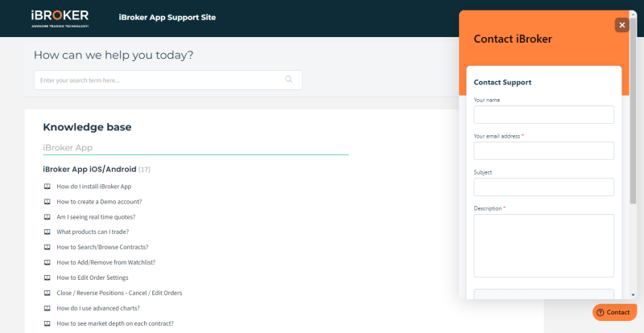
Task: Click book icon beside How to see market depth
Action: 47,323
